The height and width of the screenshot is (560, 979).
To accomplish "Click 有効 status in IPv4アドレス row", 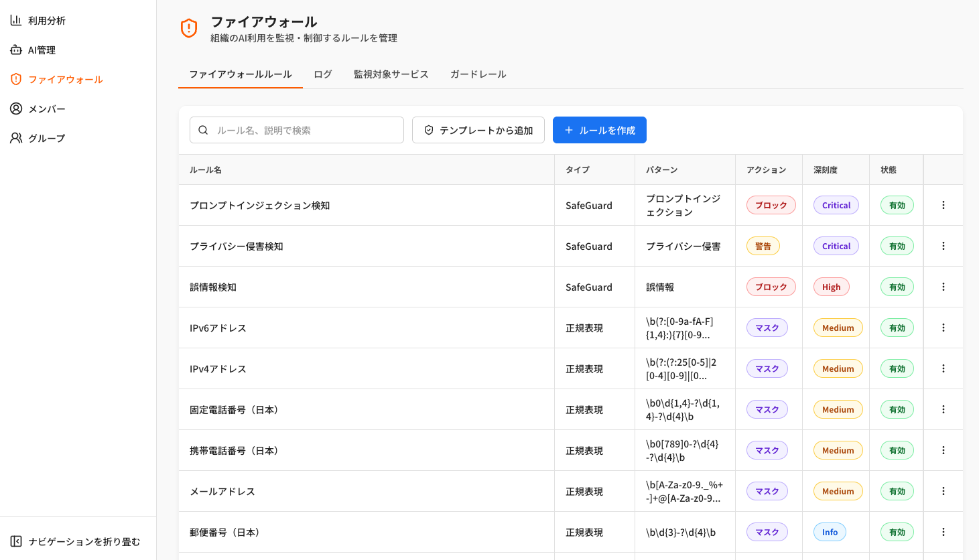I will [897, 369].
